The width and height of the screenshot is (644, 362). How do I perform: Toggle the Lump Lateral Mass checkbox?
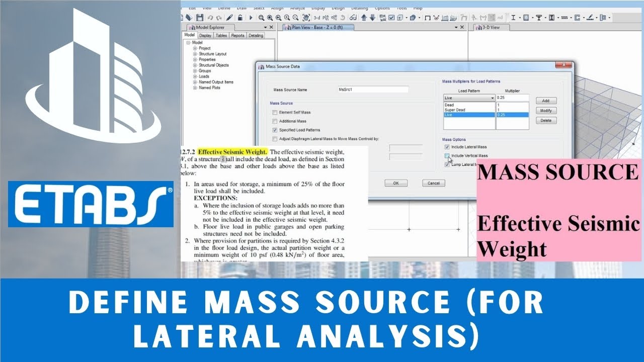tap(447, 164)
